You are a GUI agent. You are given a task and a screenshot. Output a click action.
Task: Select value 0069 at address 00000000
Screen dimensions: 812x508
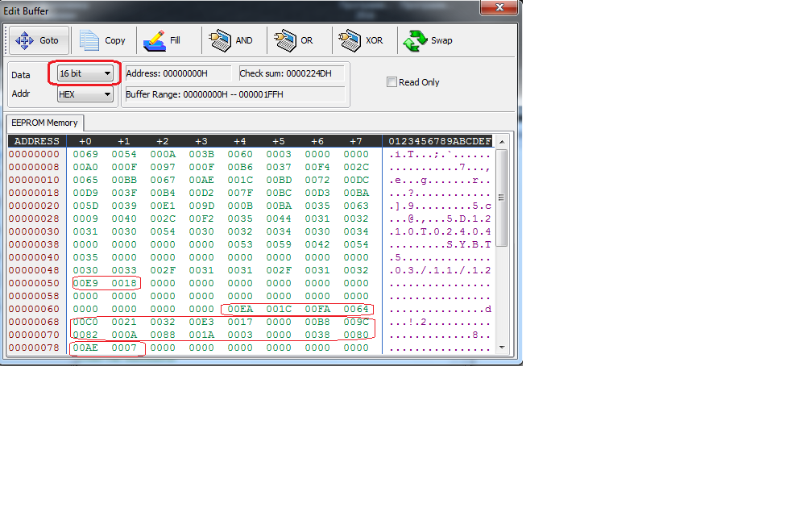click(85, 154)
